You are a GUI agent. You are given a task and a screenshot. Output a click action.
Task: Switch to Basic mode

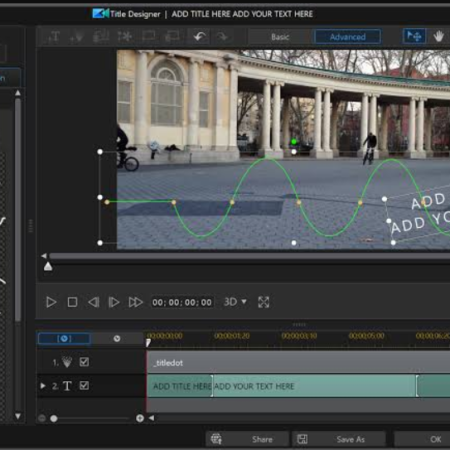(280, 37)
